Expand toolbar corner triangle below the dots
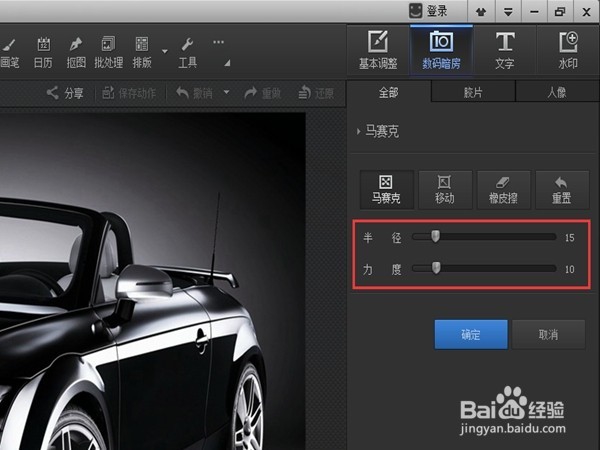This screenshot has width=600, height=450. tap(227, 63)
